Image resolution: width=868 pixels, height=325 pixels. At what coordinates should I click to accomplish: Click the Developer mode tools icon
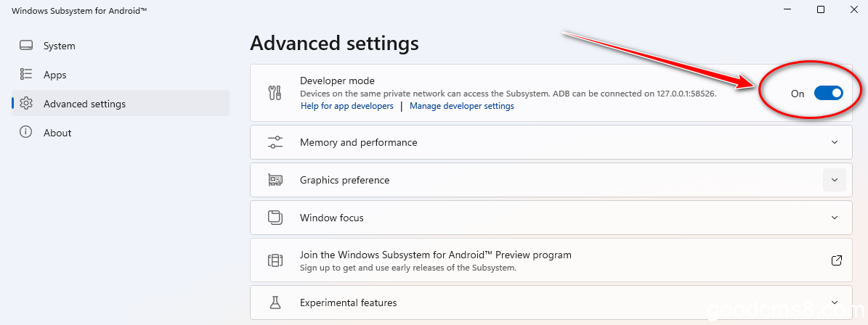(275, 93)
